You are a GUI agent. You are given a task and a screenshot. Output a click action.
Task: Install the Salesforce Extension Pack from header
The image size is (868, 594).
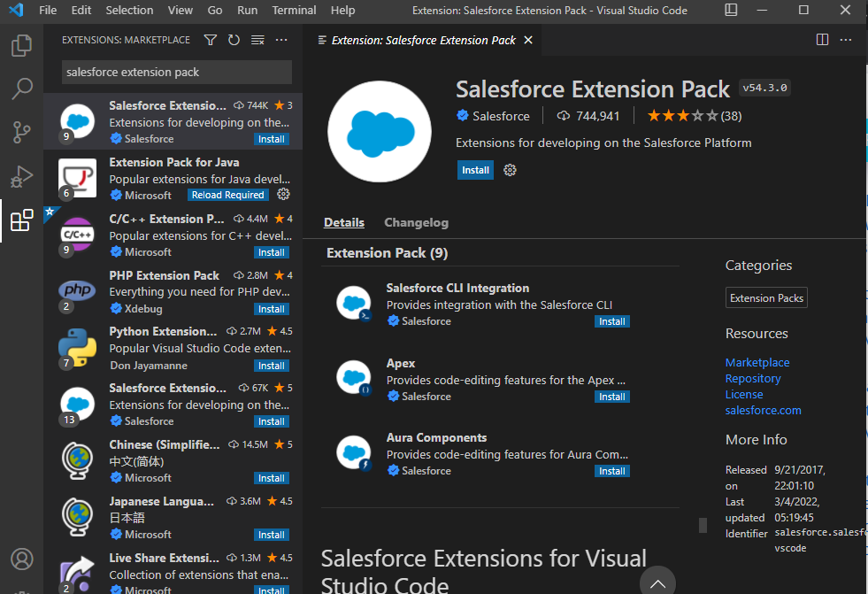(475, 170)
